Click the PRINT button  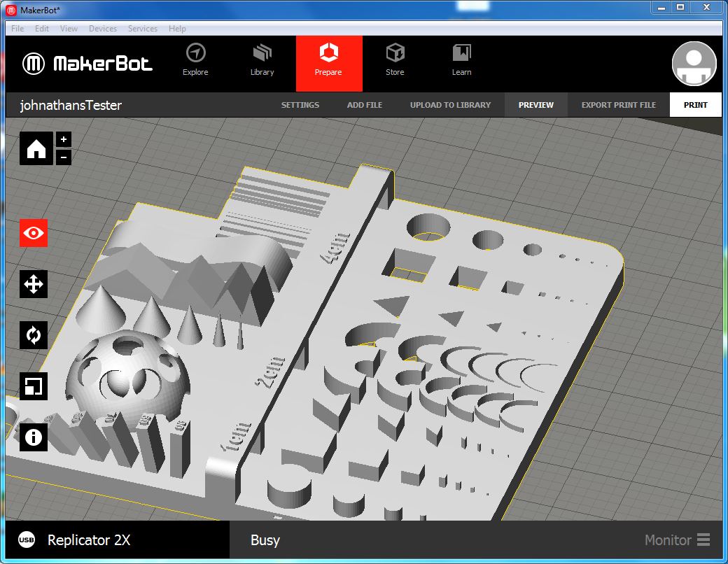(696, 105)
